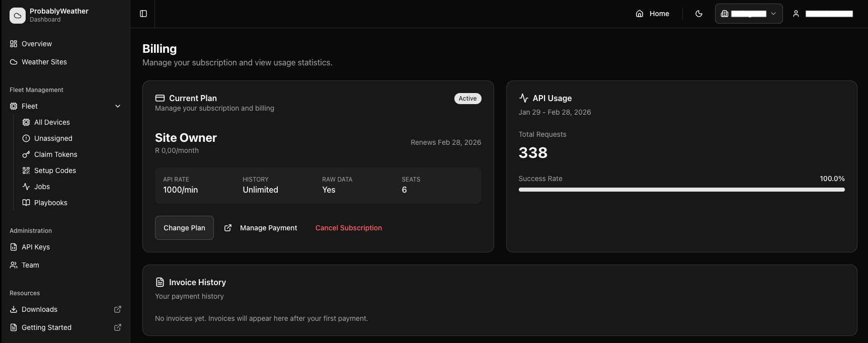Open the organization selector dropdown
Viewport: 868px width, 343px height.
click(x=748, y=14)
